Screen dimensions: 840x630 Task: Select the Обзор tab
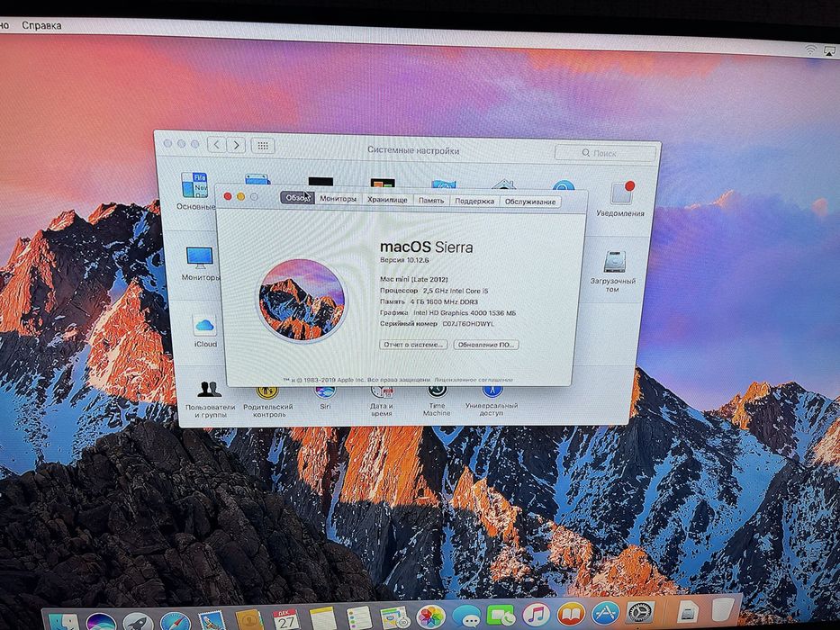pos(297,198)
